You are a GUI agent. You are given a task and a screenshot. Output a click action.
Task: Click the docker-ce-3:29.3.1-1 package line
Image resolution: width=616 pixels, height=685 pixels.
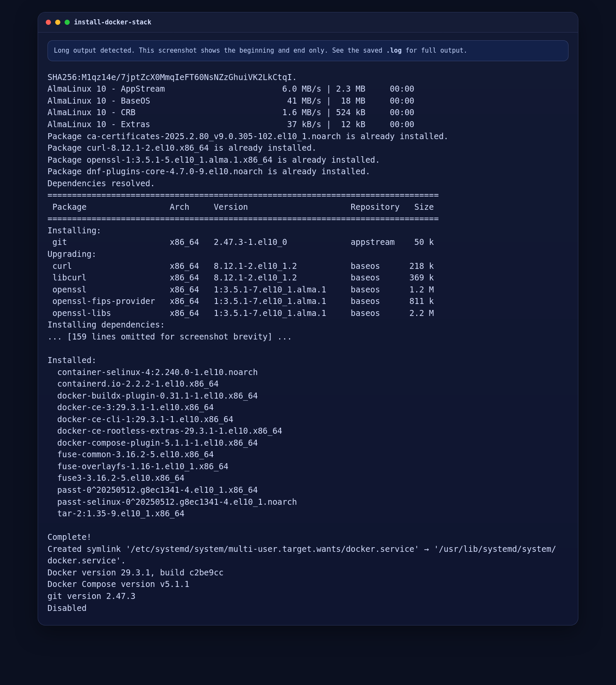pyautogui.click(x=136, y=408)
